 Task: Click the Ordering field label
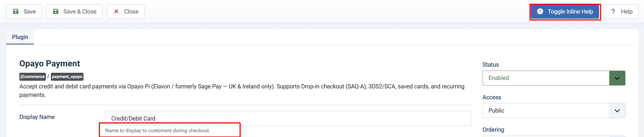coord(493,130)
